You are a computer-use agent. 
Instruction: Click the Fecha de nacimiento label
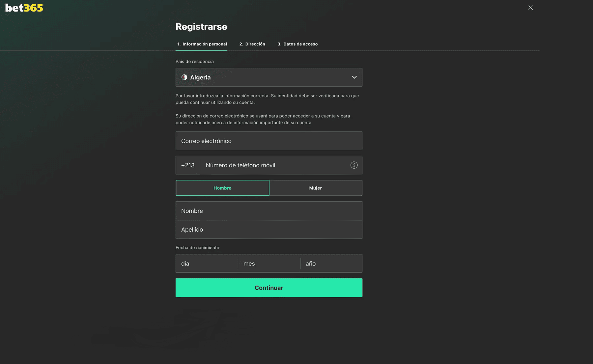(x=197, y=247)
